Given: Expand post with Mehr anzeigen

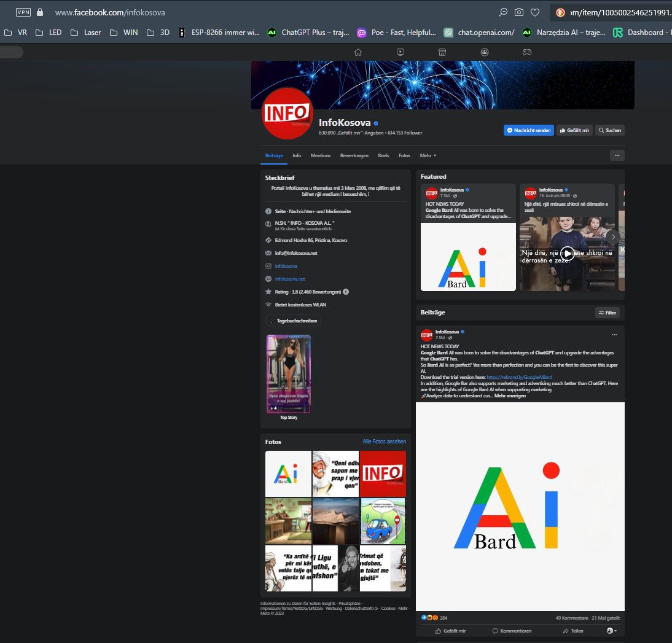Looking at the screenshot, I should point(510,396).
